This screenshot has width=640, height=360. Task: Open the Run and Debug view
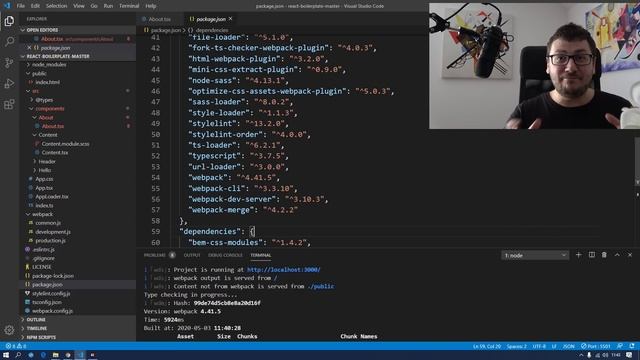9,83
